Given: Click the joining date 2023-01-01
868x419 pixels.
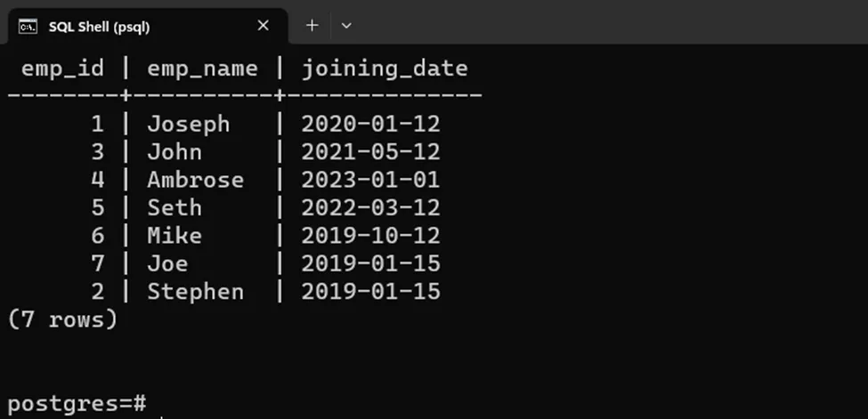Looking at the screenshot, I should (x=370, y=180).
